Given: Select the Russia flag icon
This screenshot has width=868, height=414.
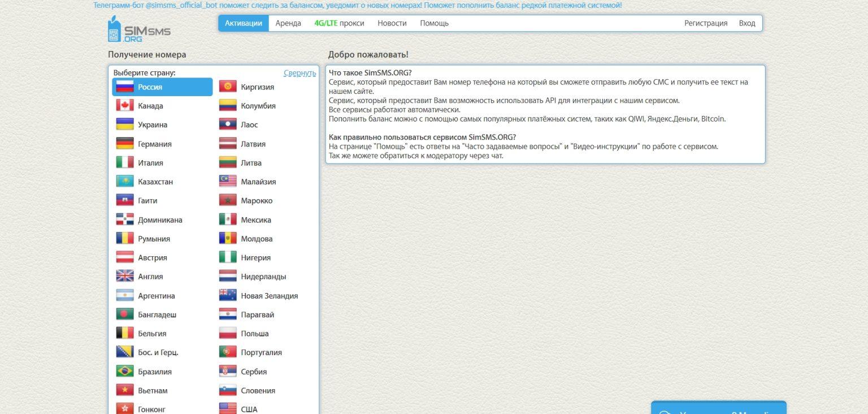Looking at the screenshot, I should click(125, 87).
